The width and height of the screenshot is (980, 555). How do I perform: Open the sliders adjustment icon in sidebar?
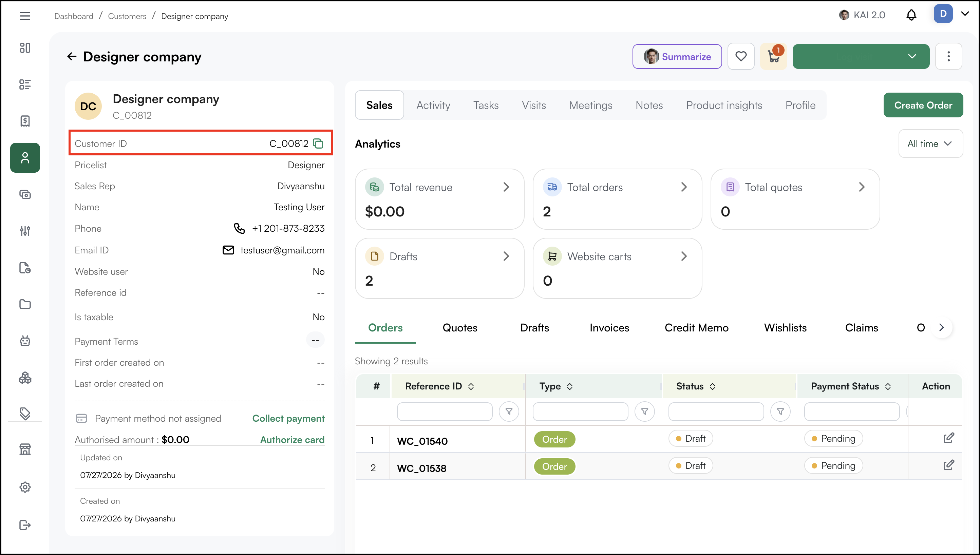click(25, 231)
